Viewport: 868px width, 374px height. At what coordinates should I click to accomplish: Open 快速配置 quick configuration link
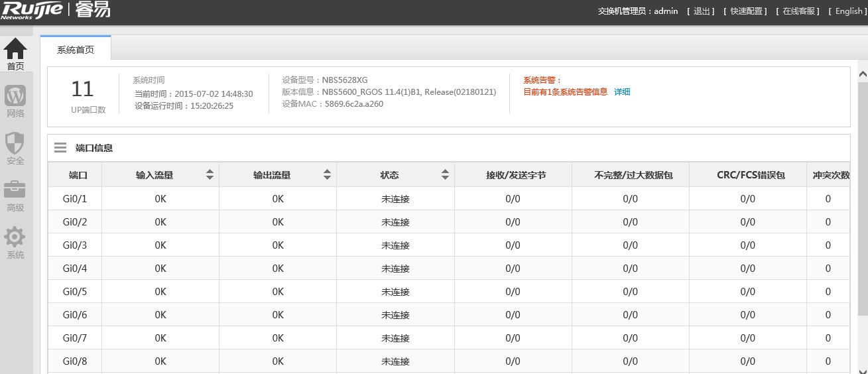(745, 11)
